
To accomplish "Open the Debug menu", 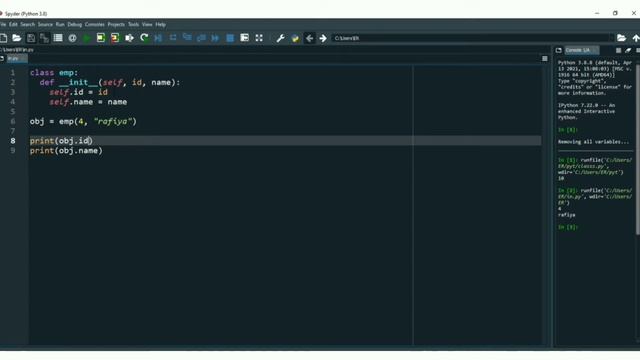I will pyautogui.click(x=75, y=24).
